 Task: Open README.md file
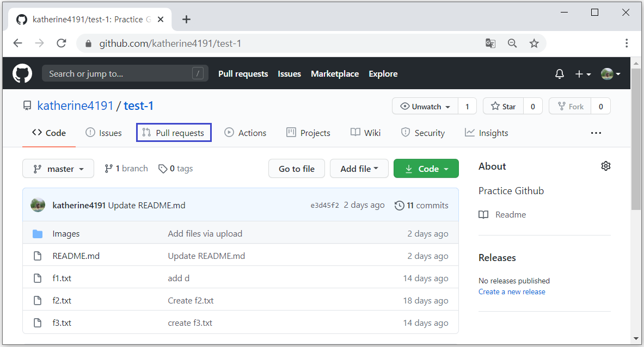tap(76, 256)
